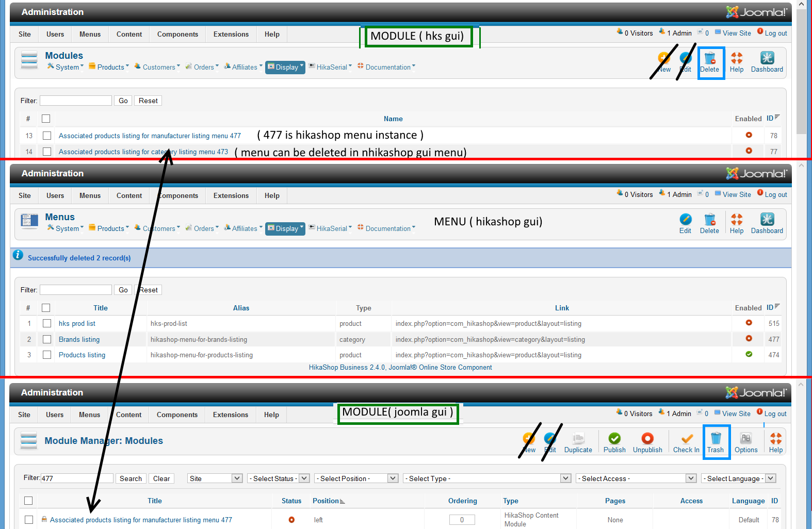Tick the checkbox for Module Manager row 477
This screenshot has height=529, width=812.
click(29, 520)
